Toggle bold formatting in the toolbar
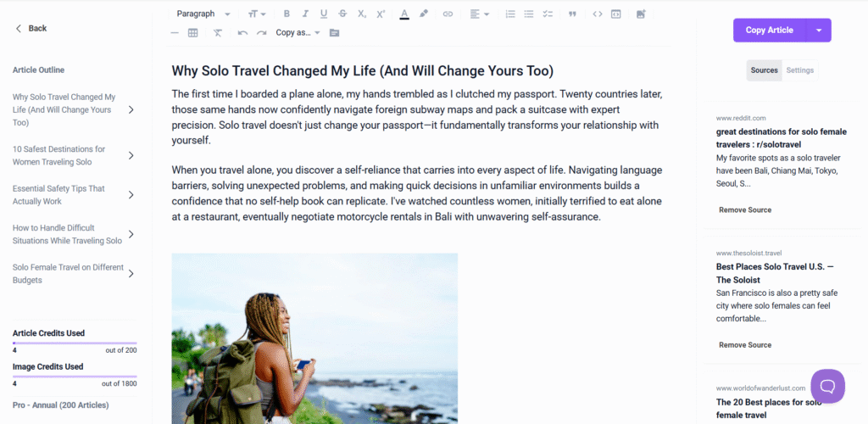The width and height of the screenshot is (868, 424). [287, 14]
